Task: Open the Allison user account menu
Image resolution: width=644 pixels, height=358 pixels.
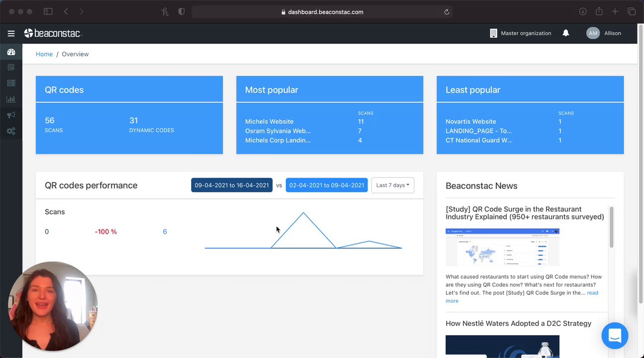Action: 604,33
